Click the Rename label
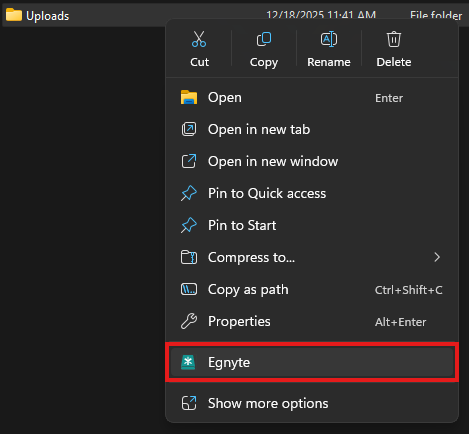The width and height of the screenshot is (469, 434). 329,62
